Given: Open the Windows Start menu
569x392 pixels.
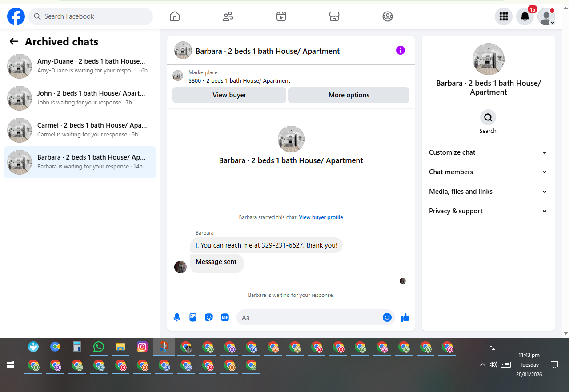Looking at the screenshot, I should 11,365.
